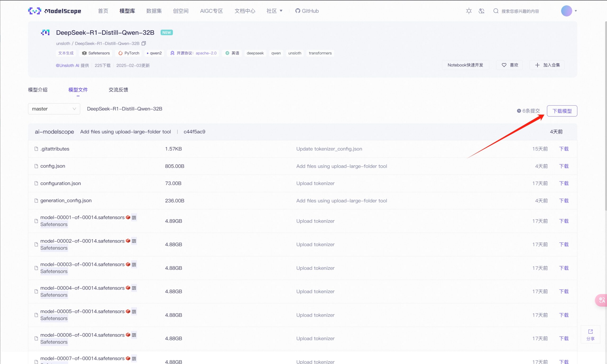This screenshot has width=607, height=364.
Task: Switch to the 模型介绍 tab
Action: (x=37, y=90)
